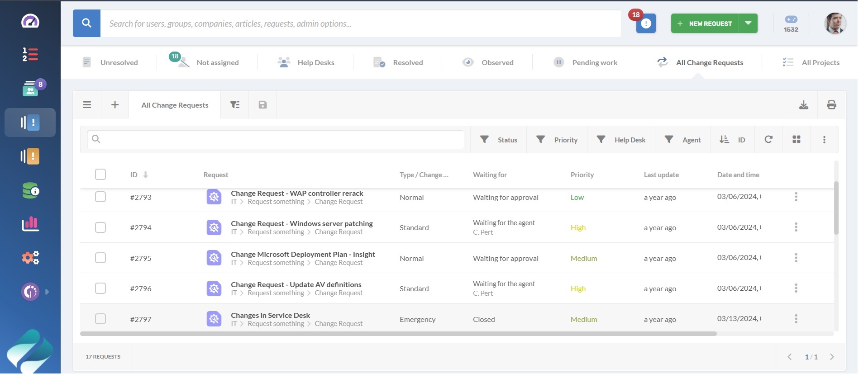Open the Help Desk filter dropdown
The image size is (868, 378).
click(621, 140)
